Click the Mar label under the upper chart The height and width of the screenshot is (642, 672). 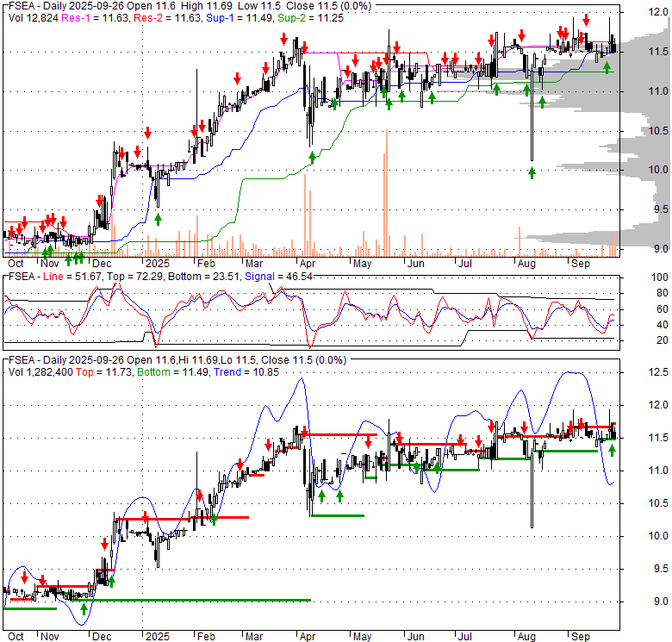pyautogui.click(x=253, y=264)
